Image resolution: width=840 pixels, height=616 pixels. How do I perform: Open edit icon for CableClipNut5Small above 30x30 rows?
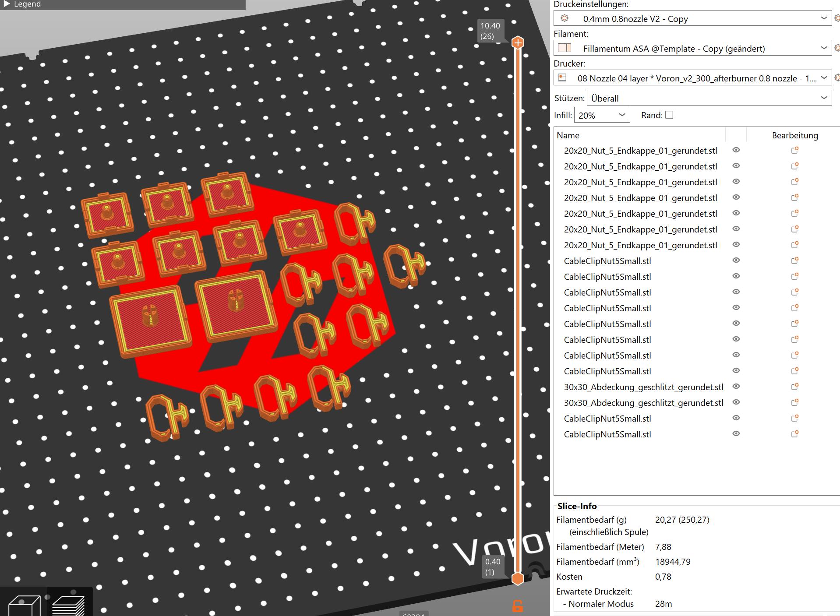coord(795,371)
